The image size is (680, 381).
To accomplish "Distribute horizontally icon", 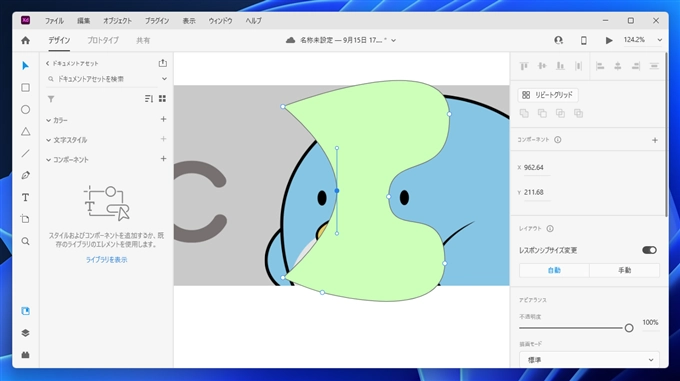I will (654, 66).
